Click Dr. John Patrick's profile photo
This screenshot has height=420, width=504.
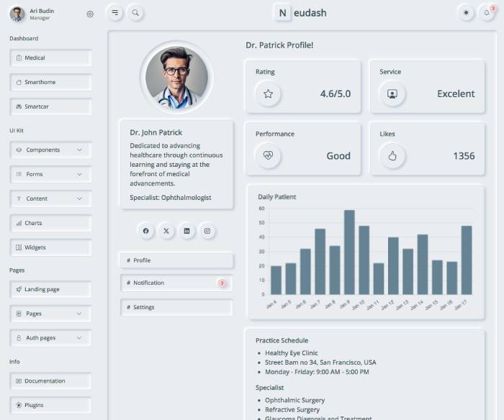[x=176, y=77]
